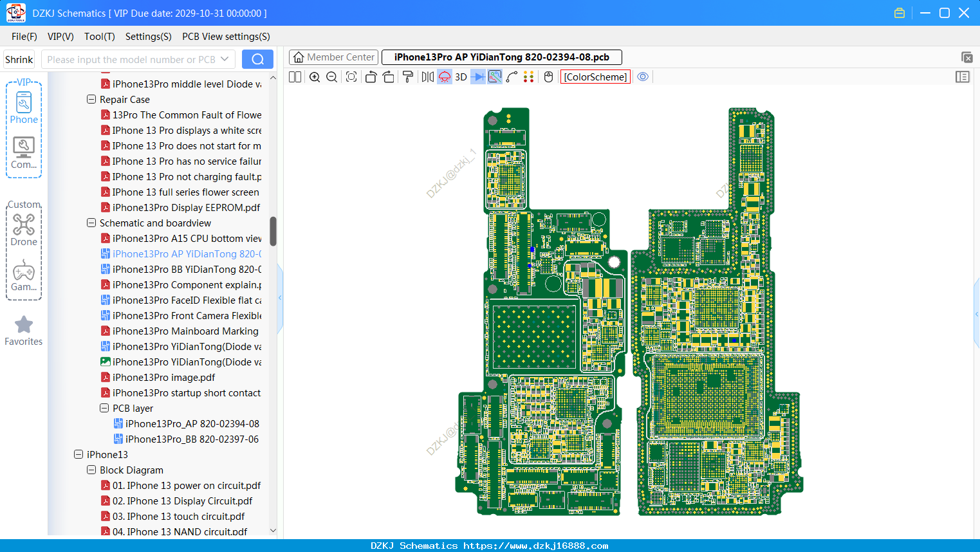Click the fit-to-screen view icon
Image resolution: width=980 pixels, height=552 pixels.
[x=351, y=77]
